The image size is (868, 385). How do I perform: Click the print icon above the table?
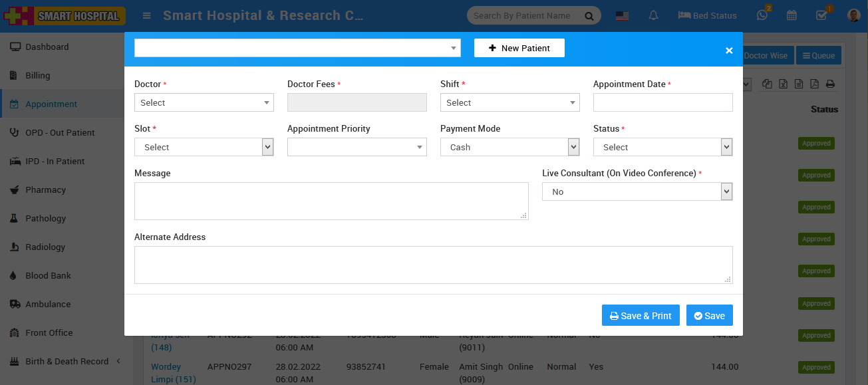[830, 84]
